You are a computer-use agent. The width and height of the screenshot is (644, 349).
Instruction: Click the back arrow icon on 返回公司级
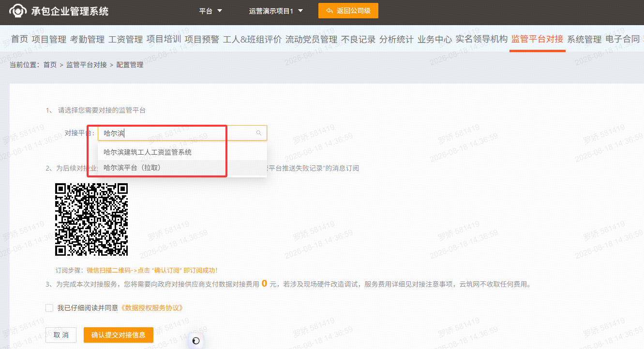tap(329, 11)
